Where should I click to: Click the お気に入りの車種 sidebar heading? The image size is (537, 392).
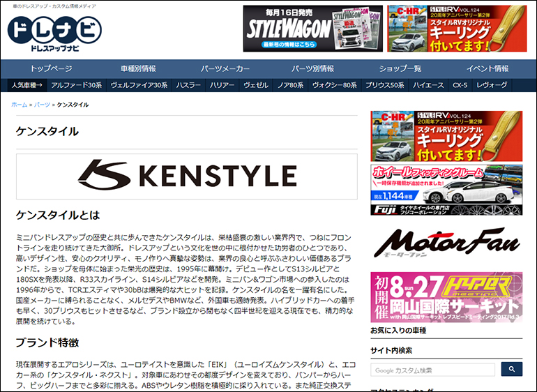pyautogui.click(x=398, y=331)
